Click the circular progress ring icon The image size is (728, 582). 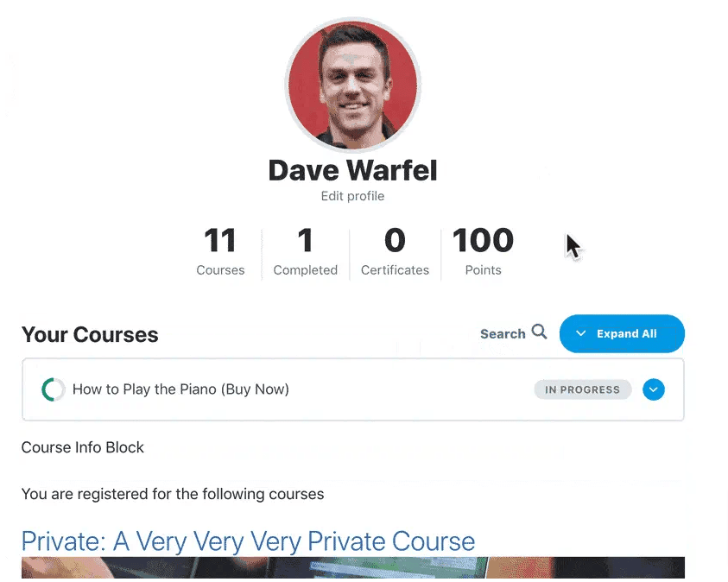(54, 389)
